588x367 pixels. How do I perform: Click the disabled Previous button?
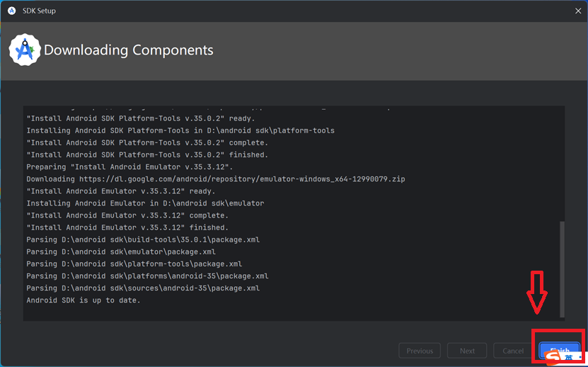420,351
